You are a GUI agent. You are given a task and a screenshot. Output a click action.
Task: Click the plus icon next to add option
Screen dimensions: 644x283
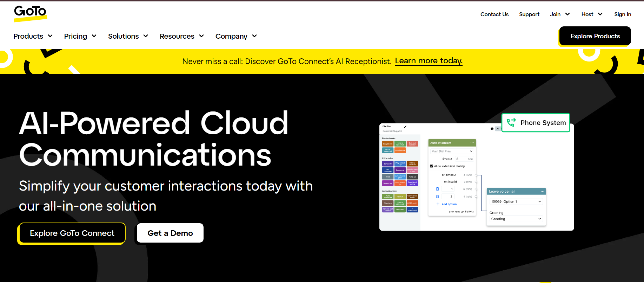tap(438, 204)
